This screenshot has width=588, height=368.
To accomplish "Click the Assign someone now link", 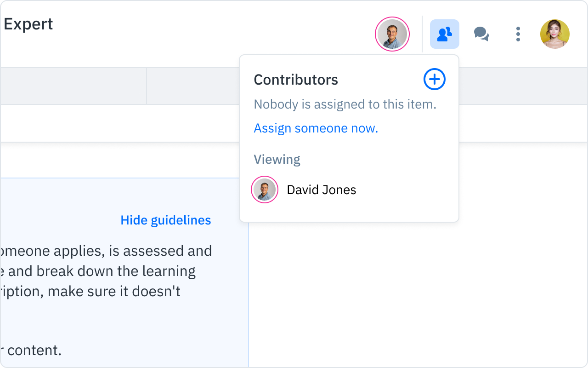I will (x=316, y=128).
